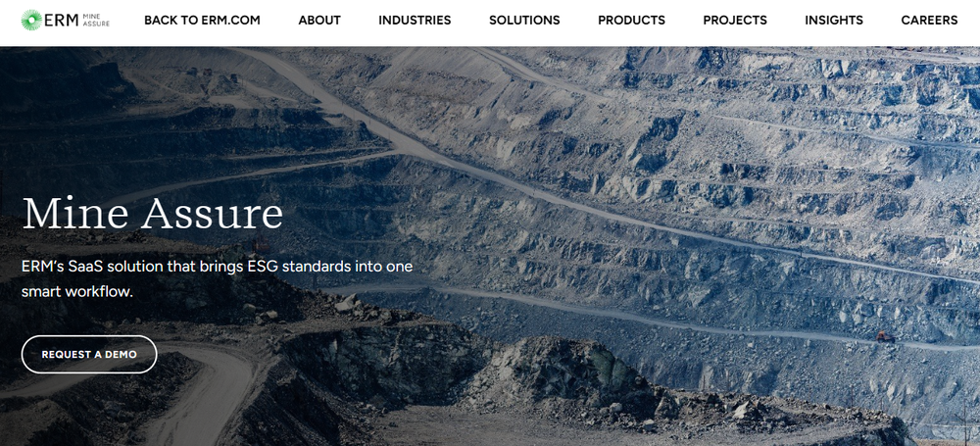Click the 'smart workflow.' text line
This screenshot has width=980, height=446.
click(x=77, y=291)
